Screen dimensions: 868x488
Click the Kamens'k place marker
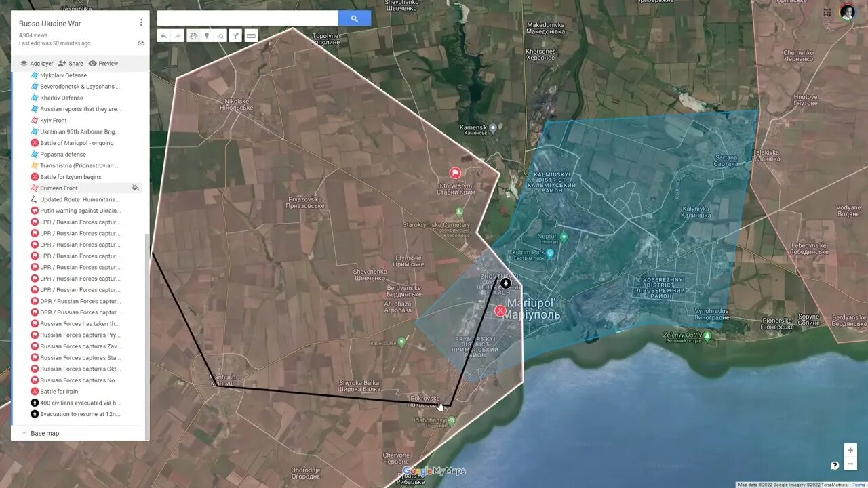(x=494, y=127)
